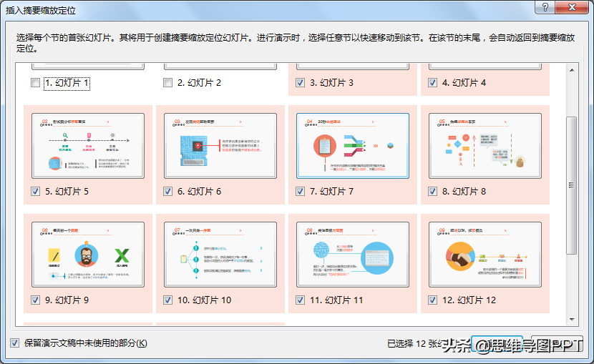Uncheck the 幻灯片 11 checkbox

click(x=300, y=300)
